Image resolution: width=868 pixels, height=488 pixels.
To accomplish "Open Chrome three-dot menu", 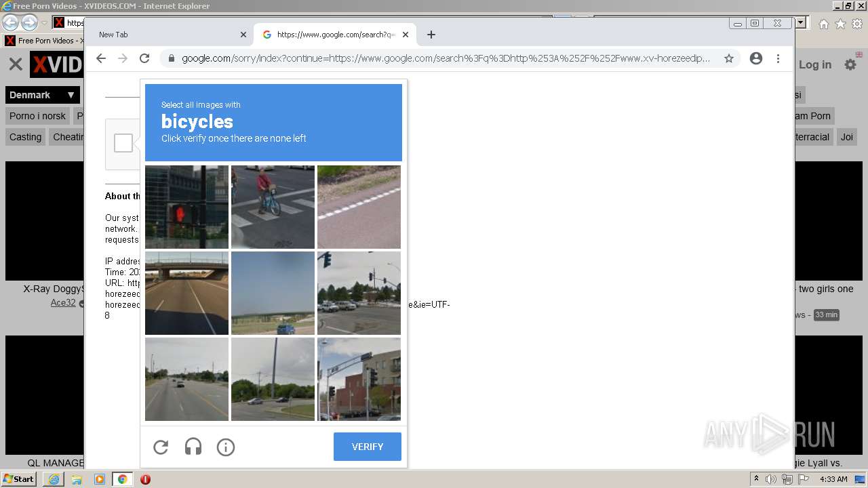I will coord(778,58).
